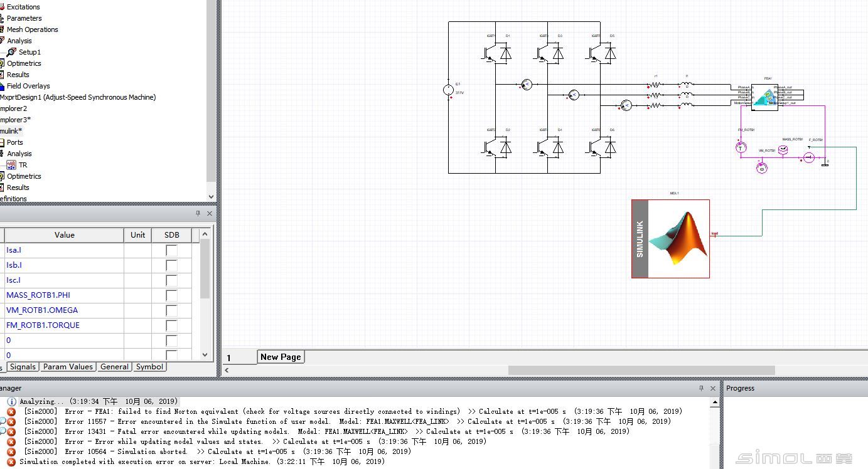Select the Mesh Operations tree item
Image resolution: width=868 pixels, height=469 pixels.
pos(33,29)
